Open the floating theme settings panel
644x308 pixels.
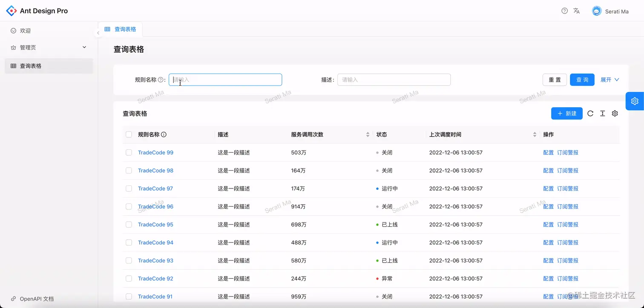[634, 101]
